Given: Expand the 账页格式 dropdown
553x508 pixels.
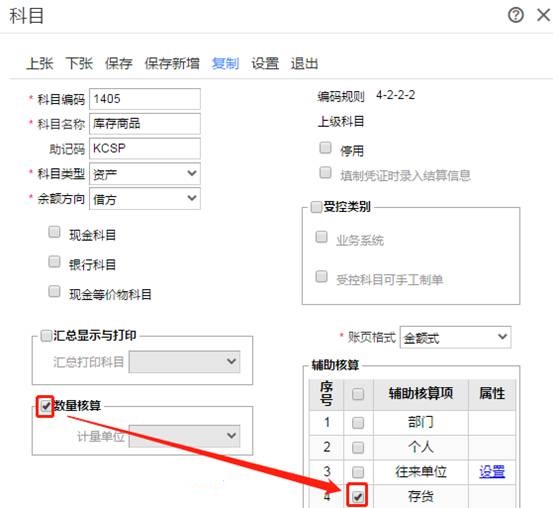Looking at the screenshot, I should (x=455, y=337).
